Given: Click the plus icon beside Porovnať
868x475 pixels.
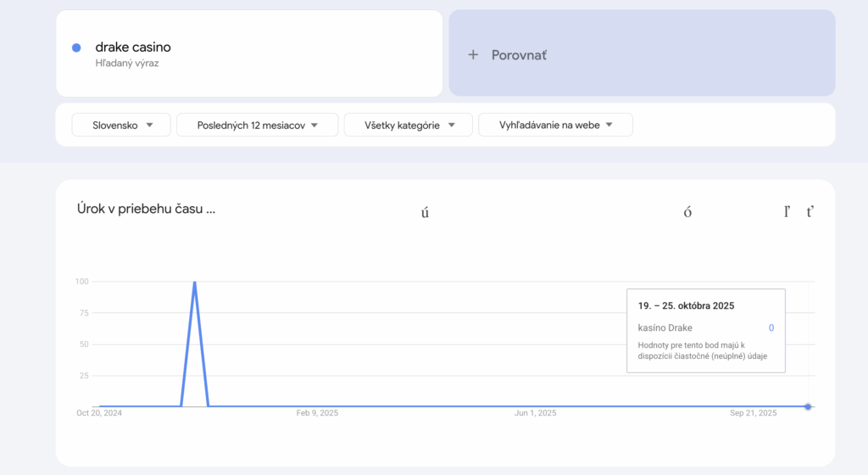Looking at the screenshot, I should click(473, 54).
